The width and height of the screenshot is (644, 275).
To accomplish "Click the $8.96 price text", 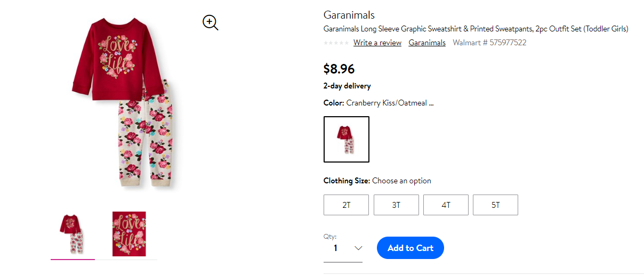I will 339,69.
